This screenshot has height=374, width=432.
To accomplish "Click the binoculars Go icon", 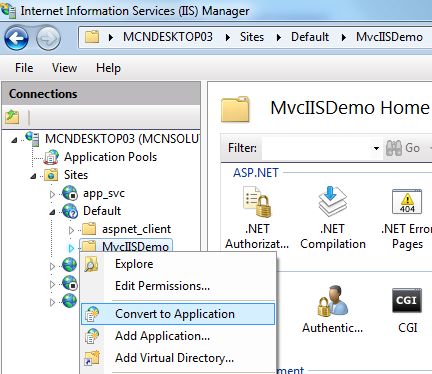I will pyautogui.click(x=394, y=148).
